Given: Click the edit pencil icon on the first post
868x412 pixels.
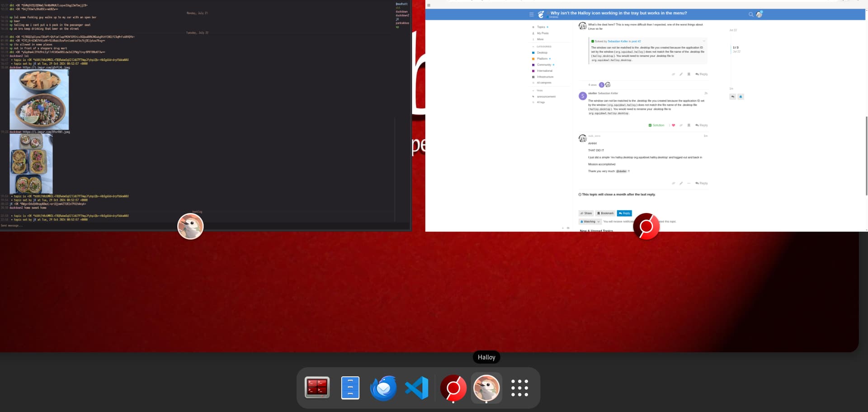Looking at the screenshot, I should 681,74.
